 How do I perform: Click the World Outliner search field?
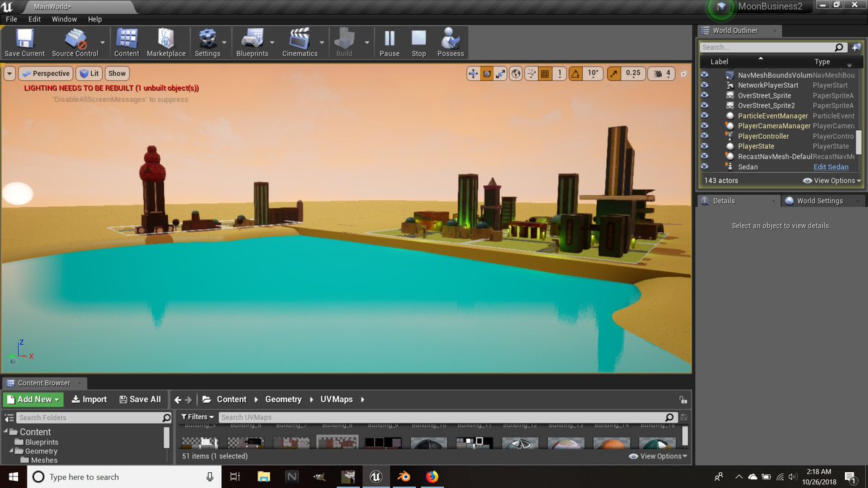point(767,48)
